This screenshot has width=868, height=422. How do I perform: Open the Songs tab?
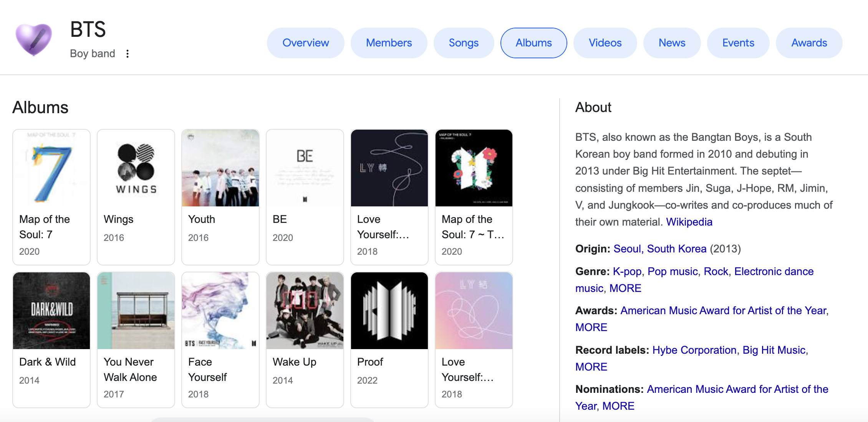[464, 43]
